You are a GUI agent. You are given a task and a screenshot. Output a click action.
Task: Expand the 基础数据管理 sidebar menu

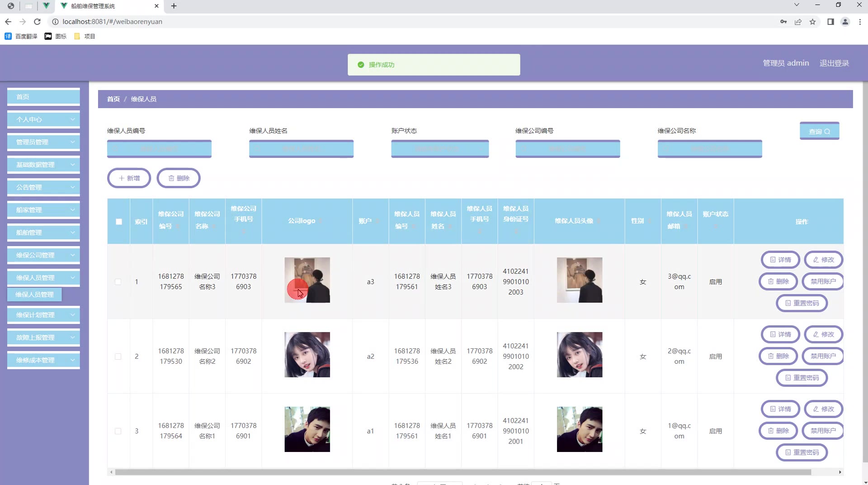coord(43,165)
